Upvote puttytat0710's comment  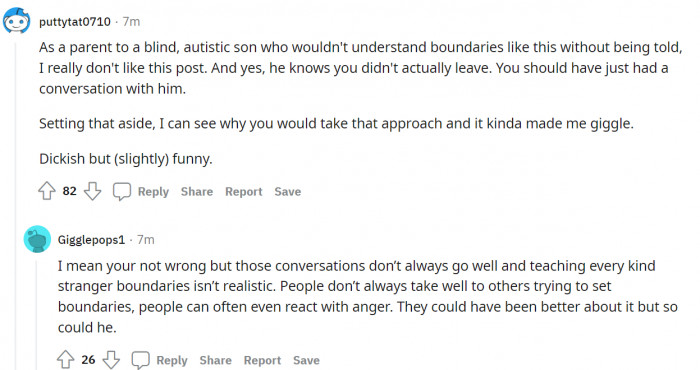pyautogui.click(x=47, y=191)
